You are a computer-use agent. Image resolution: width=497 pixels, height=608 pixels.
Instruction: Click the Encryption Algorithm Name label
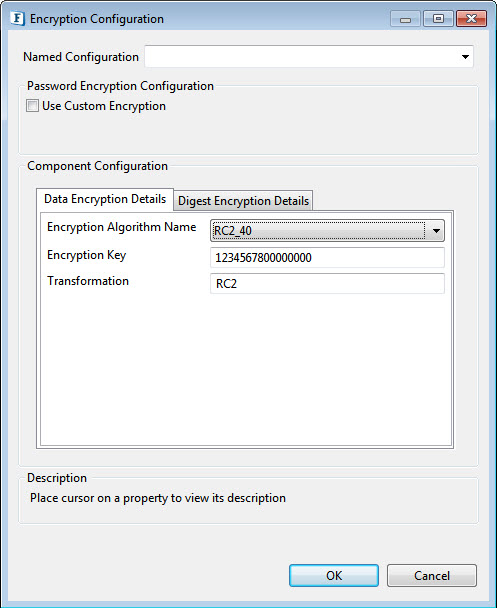tap(121, 227)
